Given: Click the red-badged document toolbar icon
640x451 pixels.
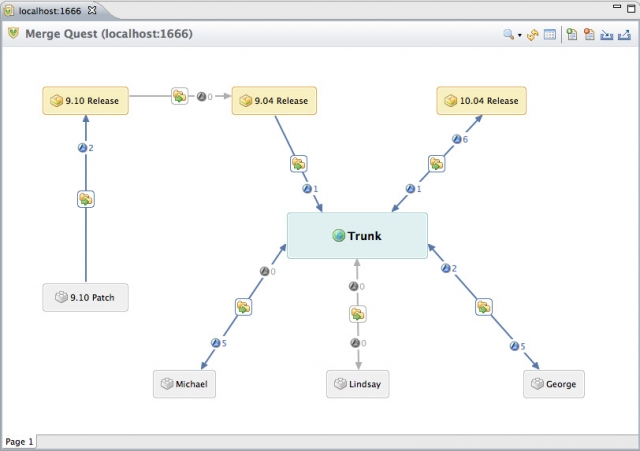Looking at the screenshot, I should [589, 34].
